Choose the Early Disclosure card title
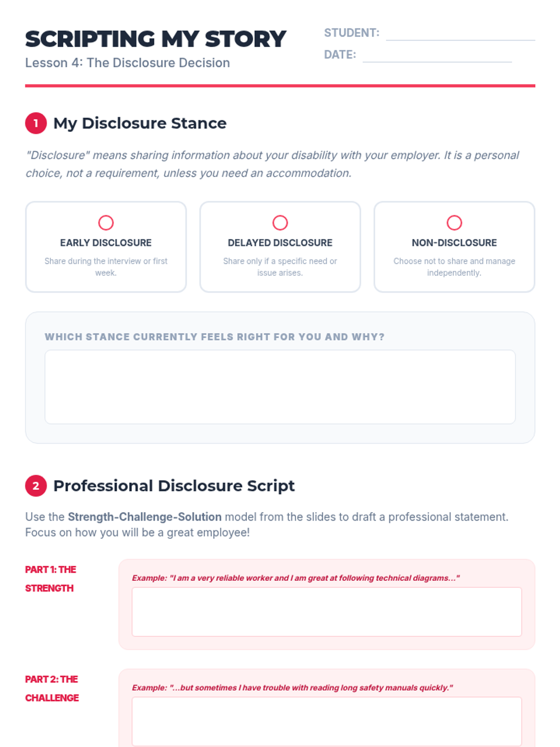Image resolution: width=560 pixels, height=747 pixels. [x=106, y=243]
